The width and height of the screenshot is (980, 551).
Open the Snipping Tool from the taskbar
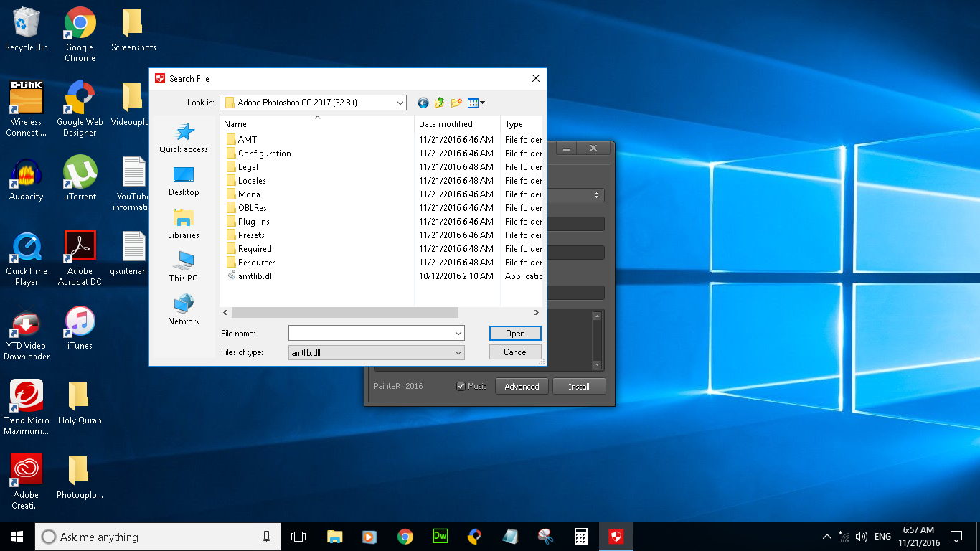pos(545,536)
